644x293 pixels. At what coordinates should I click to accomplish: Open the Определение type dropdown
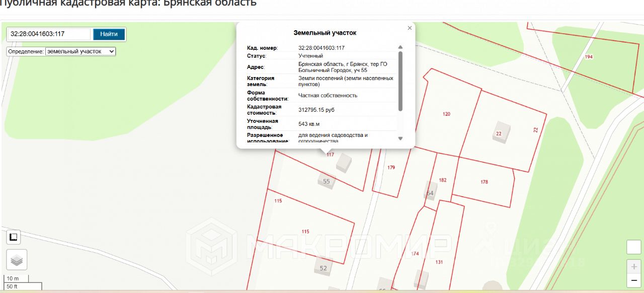coord(80,51)
